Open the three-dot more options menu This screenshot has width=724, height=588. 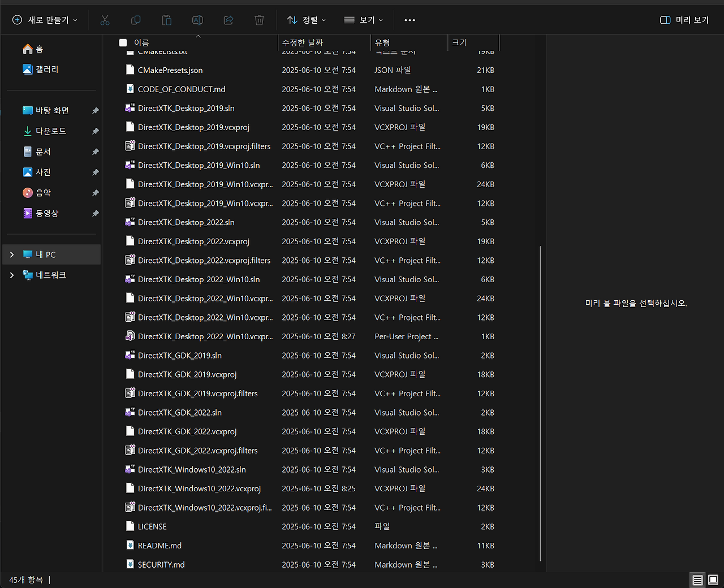(410, 20)
